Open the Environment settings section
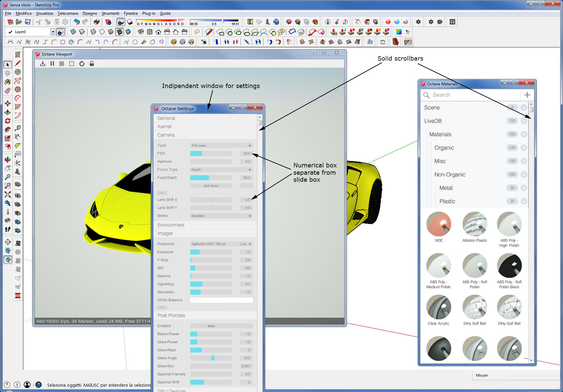This screenshot has height=392, width=563. tap(205, 225)
